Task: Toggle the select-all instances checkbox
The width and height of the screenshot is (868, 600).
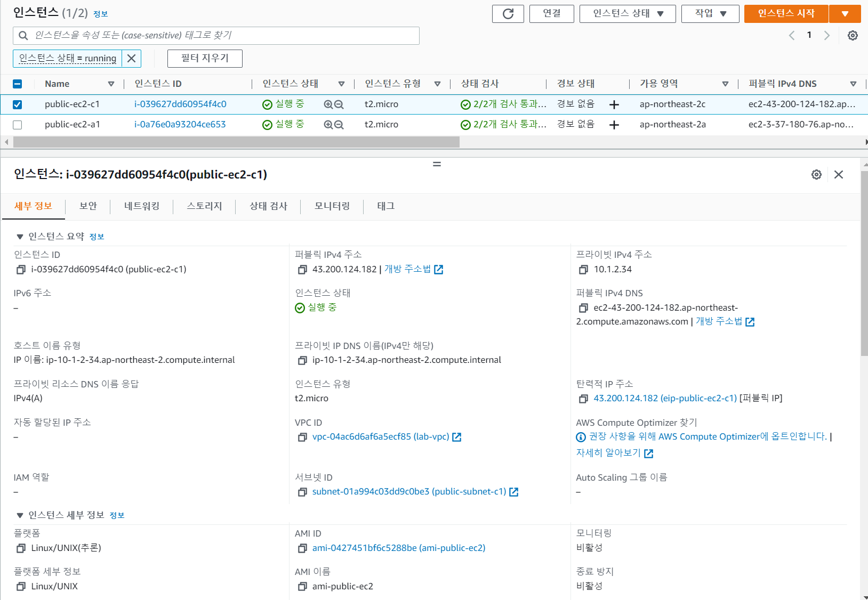Action: click(17, 84)
